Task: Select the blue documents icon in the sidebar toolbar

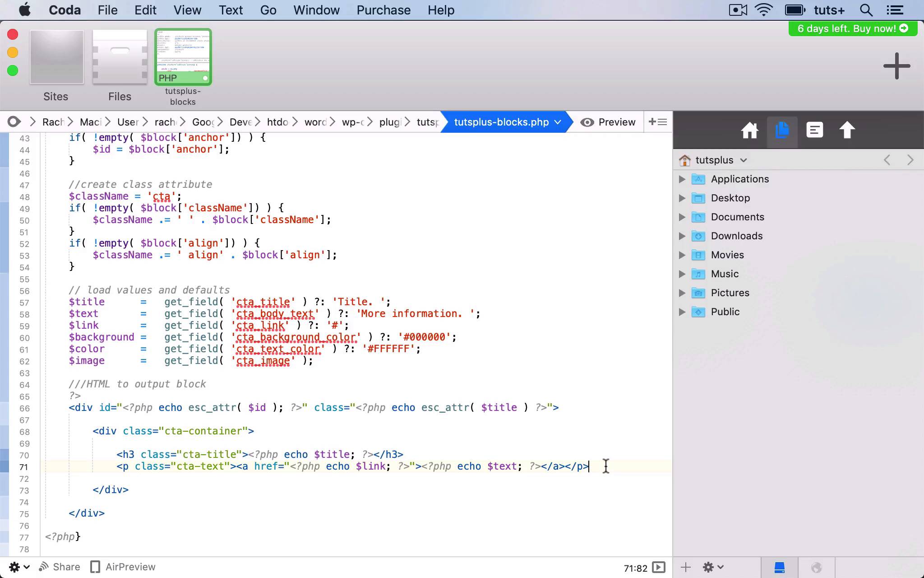Action: [x=782, y=130]
